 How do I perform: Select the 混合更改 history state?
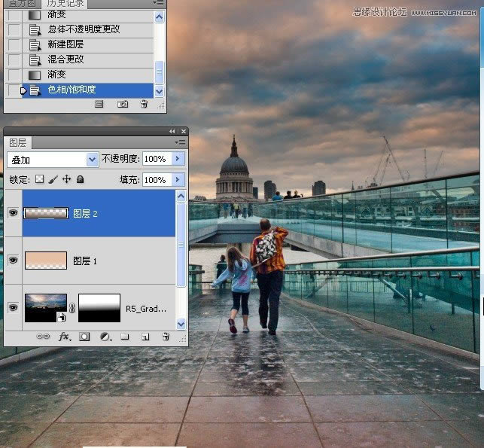[x=66, y=59]
